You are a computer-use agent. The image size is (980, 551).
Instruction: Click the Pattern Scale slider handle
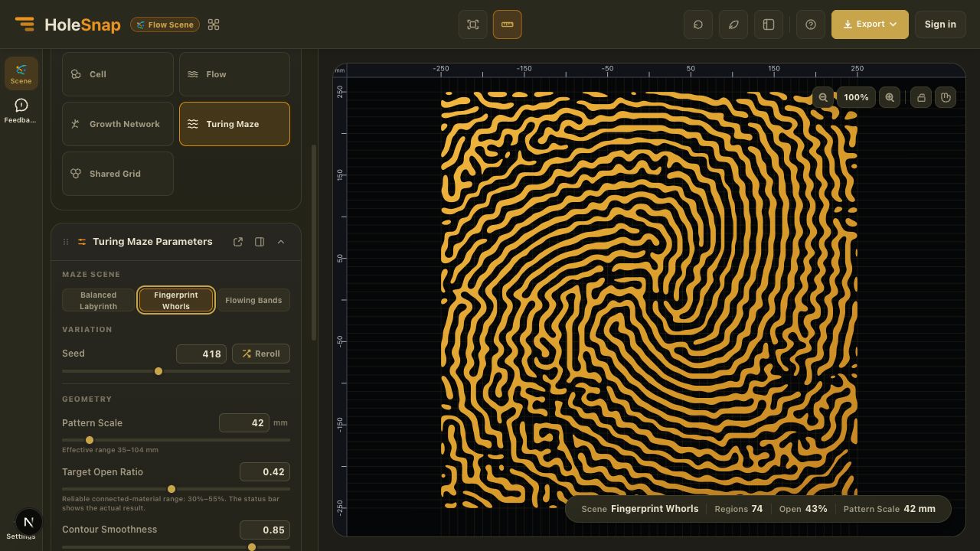90,440
